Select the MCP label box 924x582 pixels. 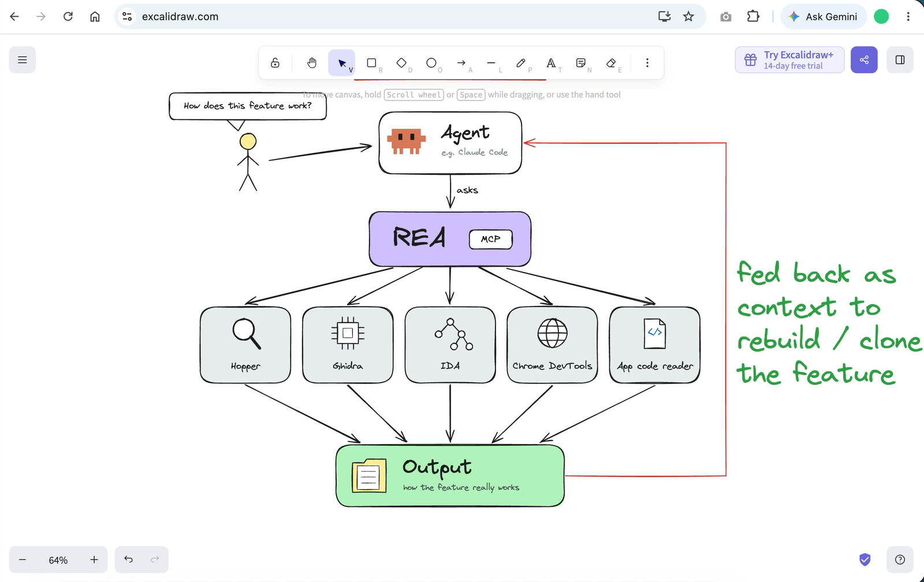click(x=491, y=239)
